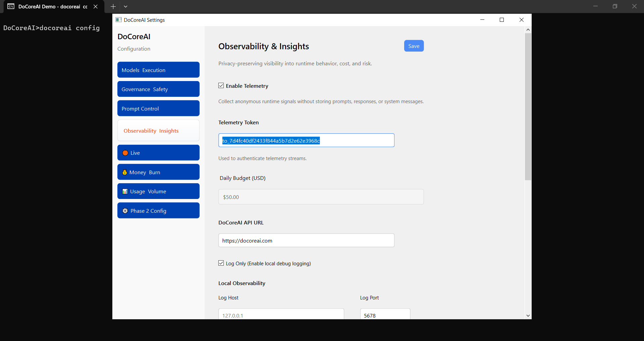644x341 pixels.
Task: Open the Models Execution section
Action: click(x=158, y=70)
